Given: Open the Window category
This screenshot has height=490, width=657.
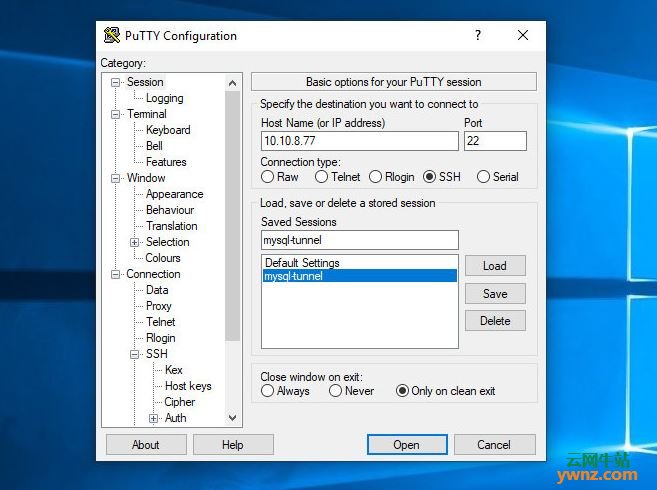Looking at the screenshot, I should 146,178.
